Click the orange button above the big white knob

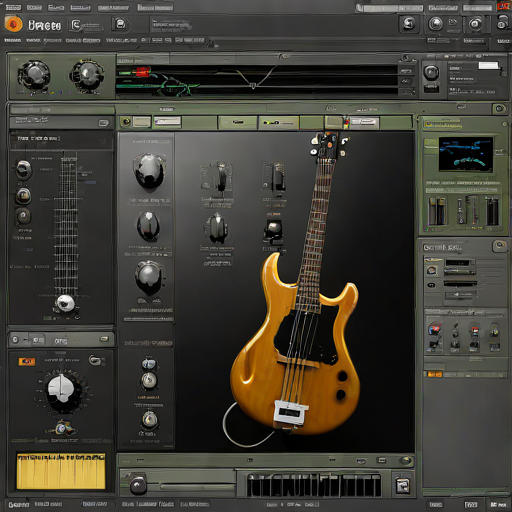click(x=27, y=362)
